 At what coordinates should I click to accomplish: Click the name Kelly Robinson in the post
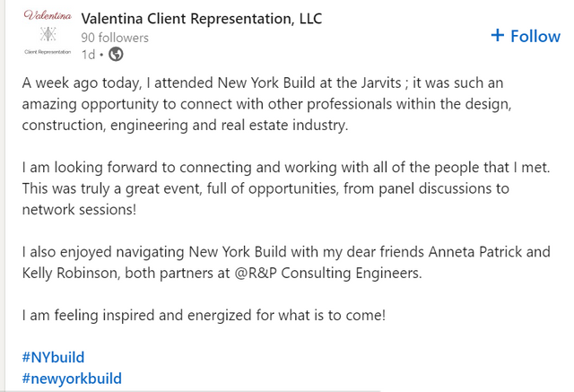(x=70, y=273)
